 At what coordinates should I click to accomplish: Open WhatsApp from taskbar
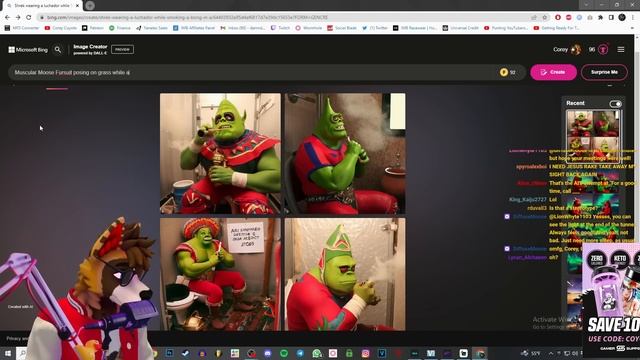317,353
